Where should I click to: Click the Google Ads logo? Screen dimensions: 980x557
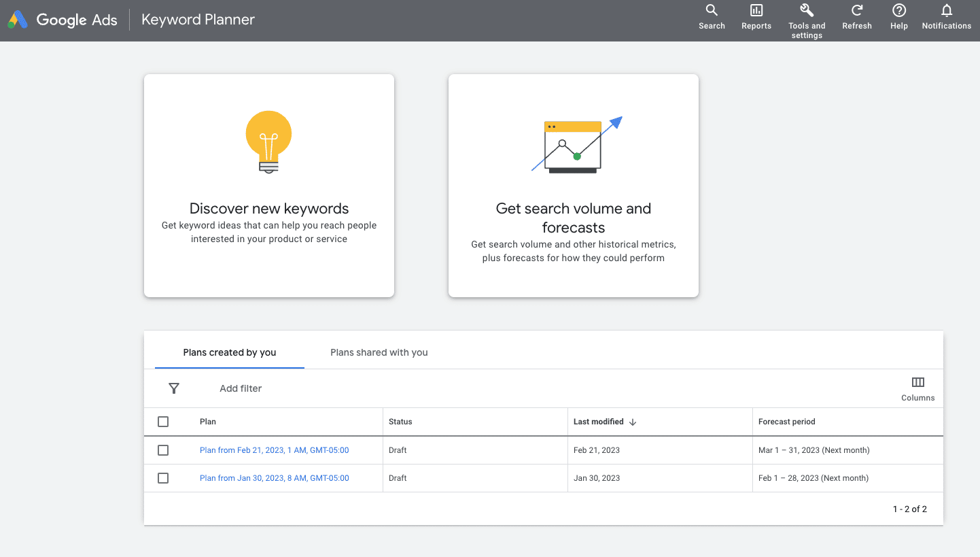click(63, 20)
